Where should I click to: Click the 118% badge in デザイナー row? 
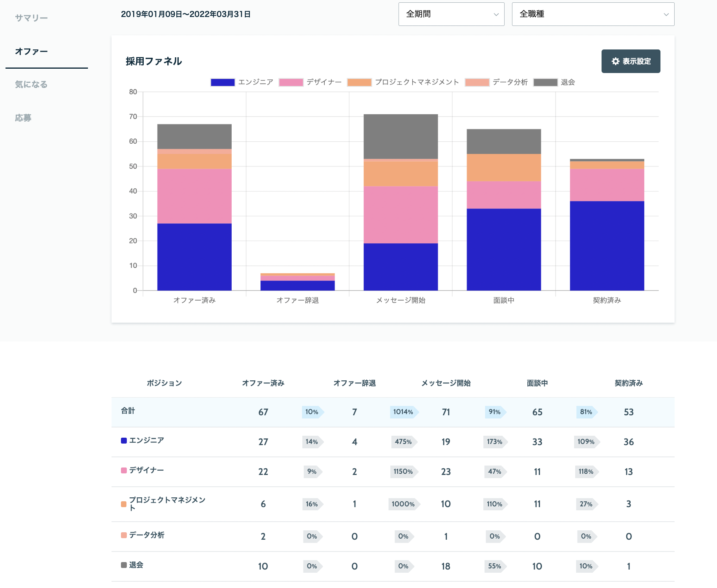click(587, 471)
